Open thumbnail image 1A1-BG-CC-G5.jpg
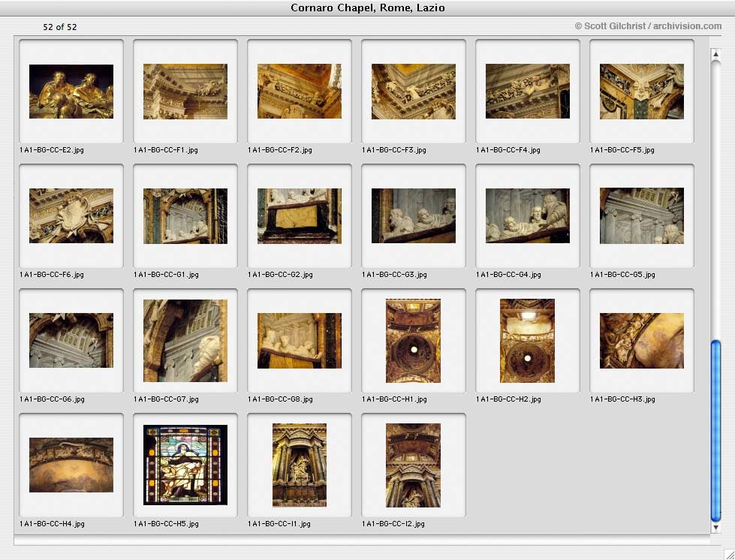This screenshot has height=560, width=735. (x=642, y=216)
